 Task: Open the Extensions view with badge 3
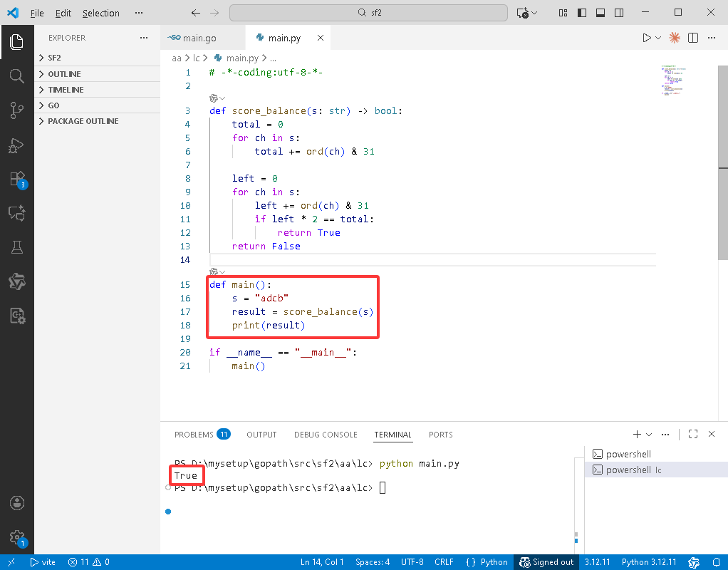click(18, 180)
